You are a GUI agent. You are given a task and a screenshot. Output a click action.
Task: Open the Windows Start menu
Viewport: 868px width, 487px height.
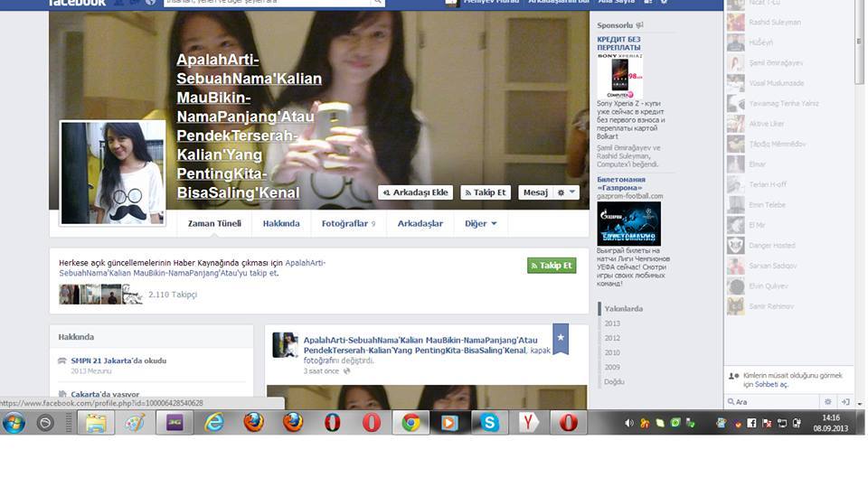14,424
